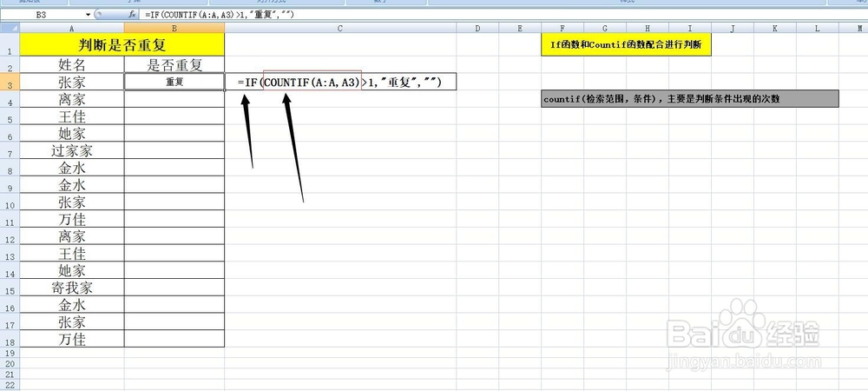Click the yellow title cell 判断是否重复
Image resolution: width=868 pixels, height=391 pixels.
point(122,44)
